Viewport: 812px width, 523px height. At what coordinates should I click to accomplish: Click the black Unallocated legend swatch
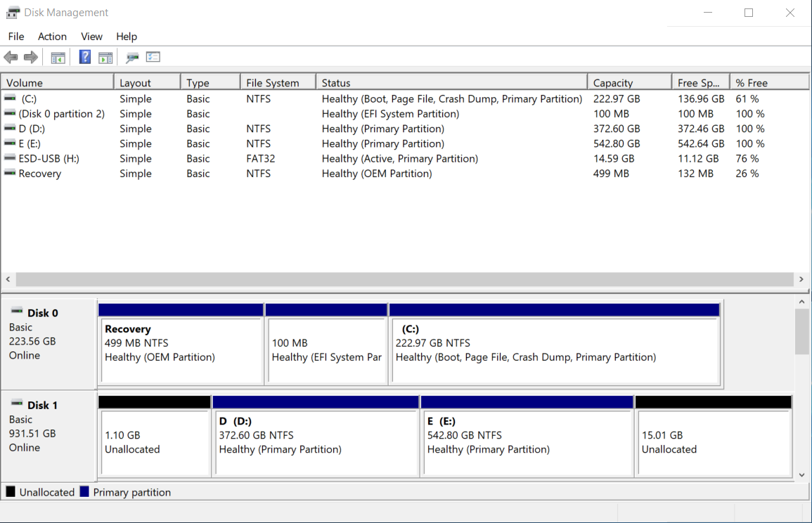[11, 491]
